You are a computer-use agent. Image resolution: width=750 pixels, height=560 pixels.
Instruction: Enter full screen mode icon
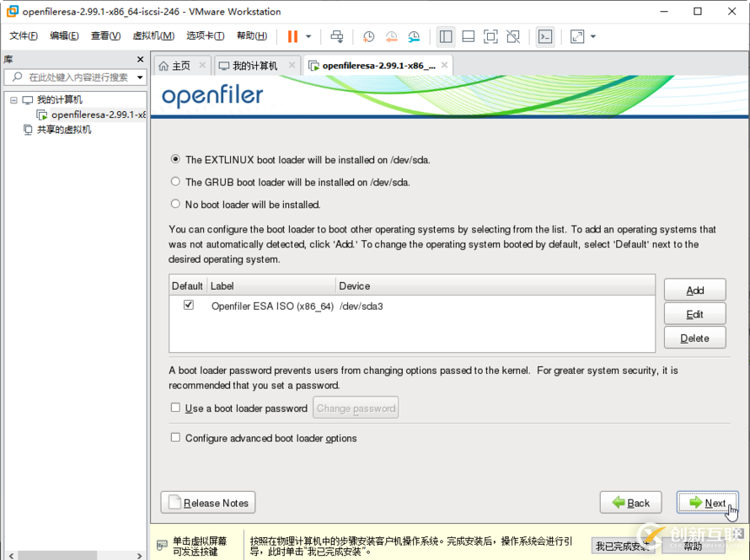pyautogui.click(x=490, y=36)
